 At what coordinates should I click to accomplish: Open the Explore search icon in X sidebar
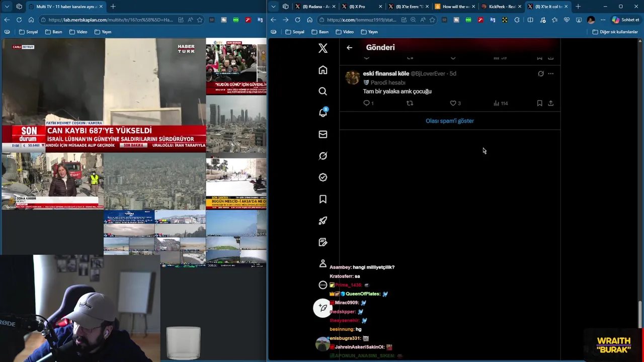point(323,92)
